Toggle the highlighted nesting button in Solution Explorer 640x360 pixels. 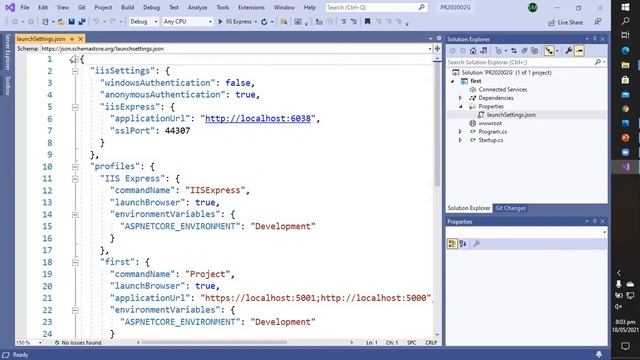pyautogui.click(x=549, y=51)
